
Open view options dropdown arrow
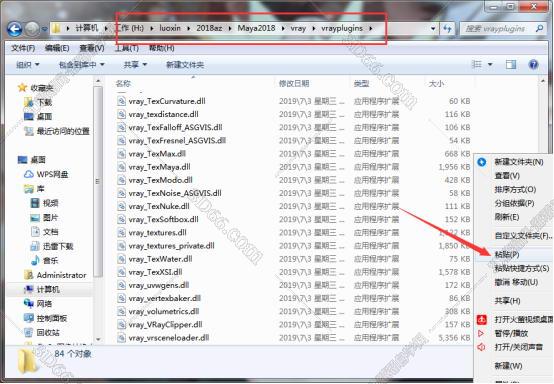coord(490,64)
